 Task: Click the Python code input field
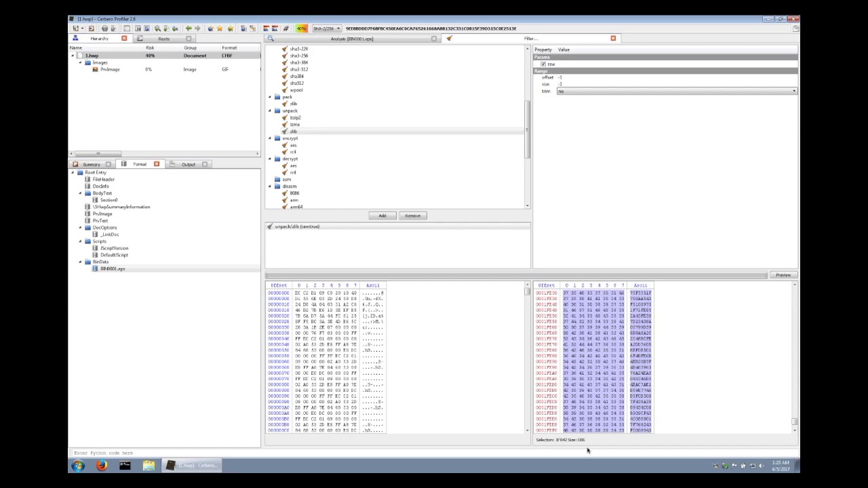point(434,453)
